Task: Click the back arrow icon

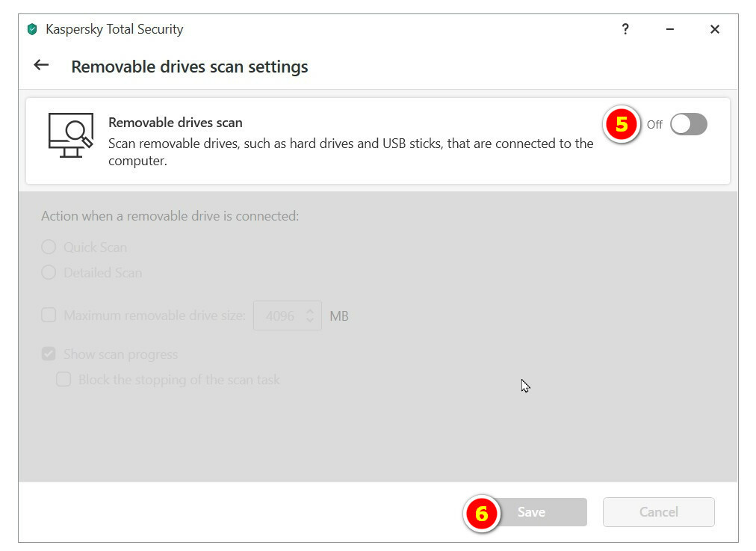Action: click(41, 65)
